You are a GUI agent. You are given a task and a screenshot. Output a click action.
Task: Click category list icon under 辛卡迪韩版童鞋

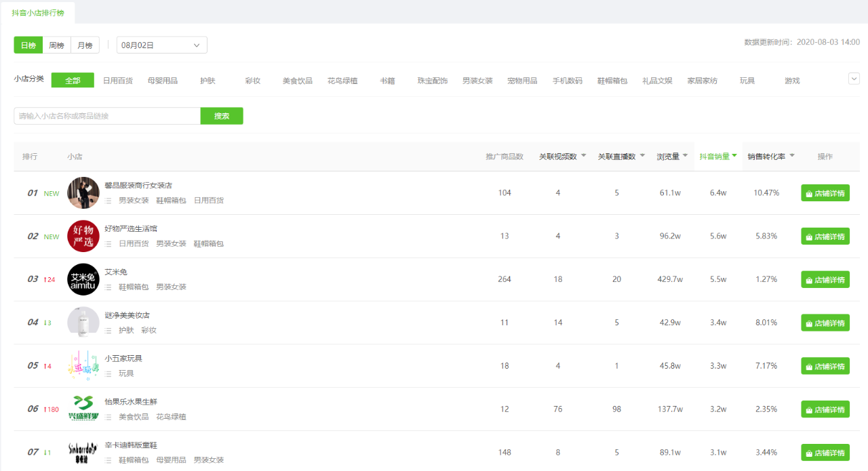108,460
